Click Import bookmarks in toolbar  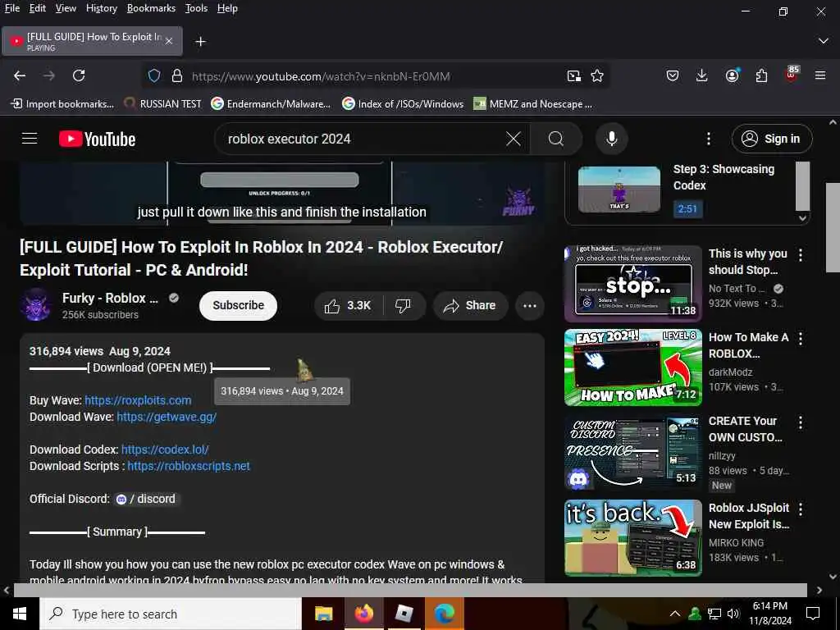pyautogui.click(x=62, y=104)
